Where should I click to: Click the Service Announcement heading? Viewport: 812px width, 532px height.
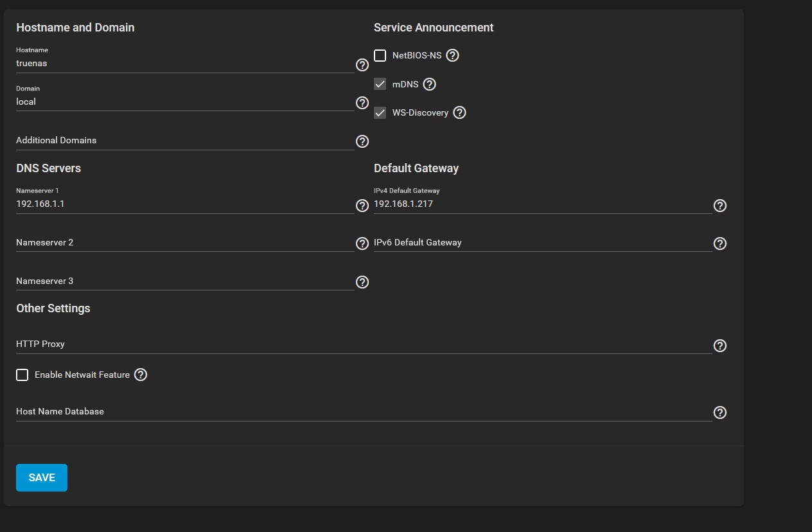point(434,28)
